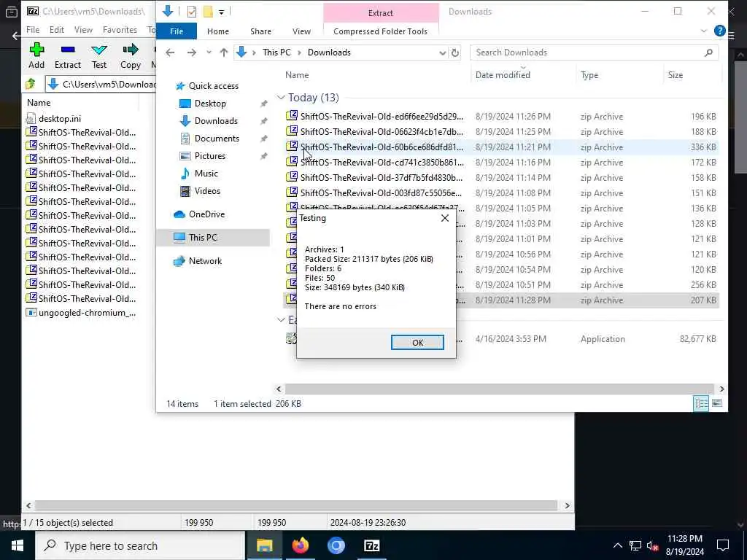Open Videos in navigation pane

pyautogui.click(x=207, y=191)
